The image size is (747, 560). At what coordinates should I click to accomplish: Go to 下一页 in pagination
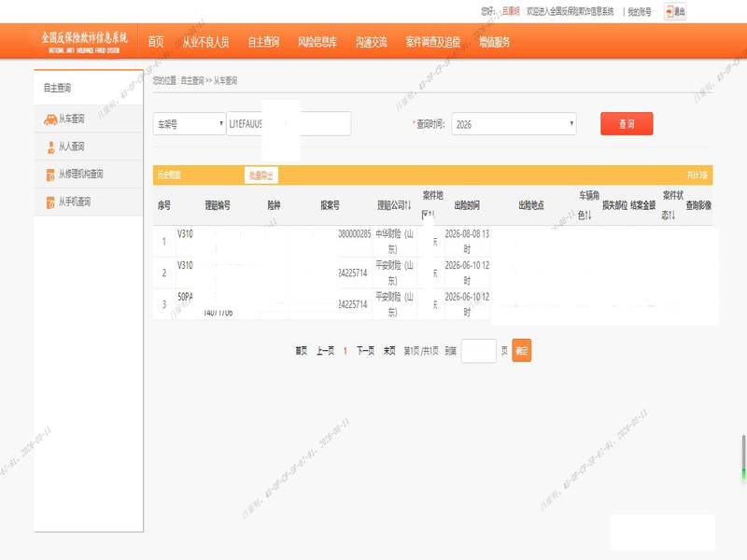[365, 351]
